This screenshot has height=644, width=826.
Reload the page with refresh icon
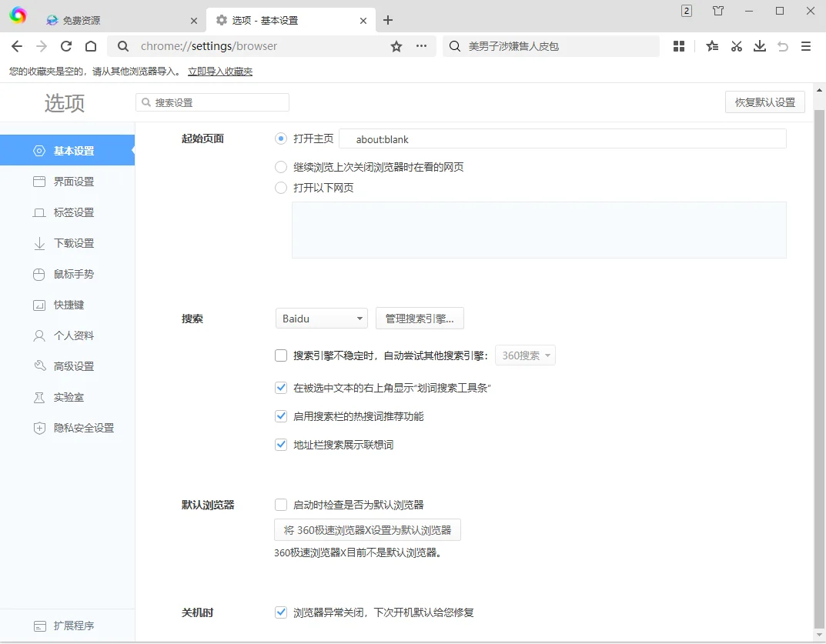pos(66,46)
